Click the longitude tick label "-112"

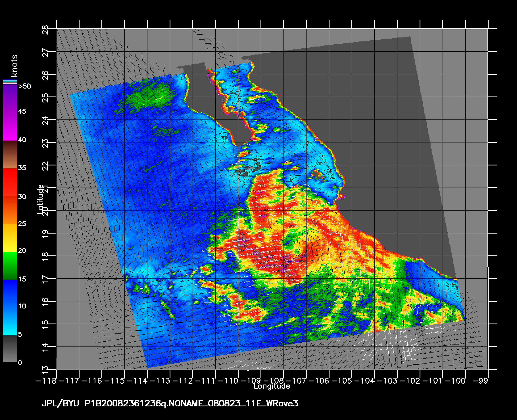[183, 381]
